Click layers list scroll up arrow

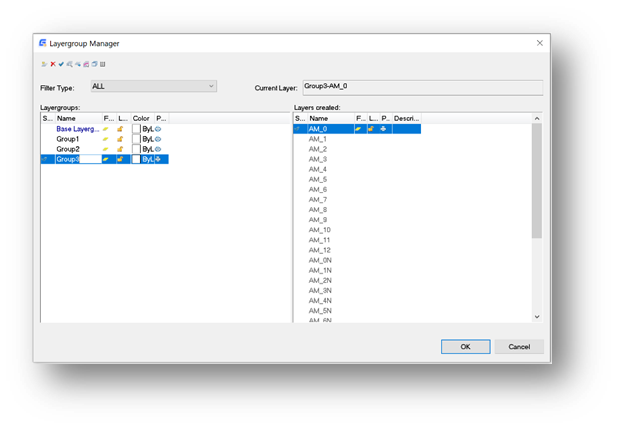coord(537,118)
